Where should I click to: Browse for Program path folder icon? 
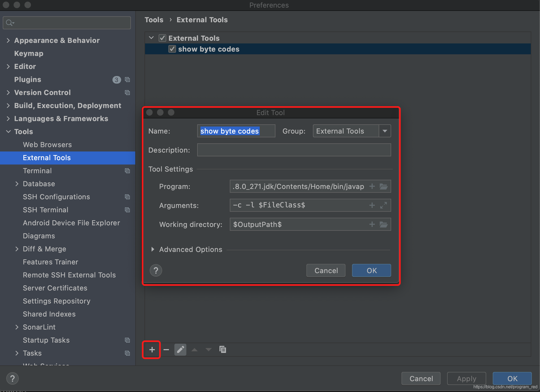(384, 186)
